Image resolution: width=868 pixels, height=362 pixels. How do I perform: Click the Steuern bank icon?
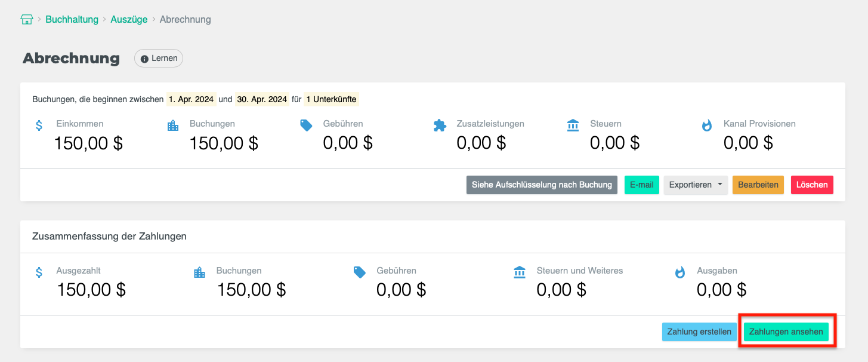click(573, 125)
